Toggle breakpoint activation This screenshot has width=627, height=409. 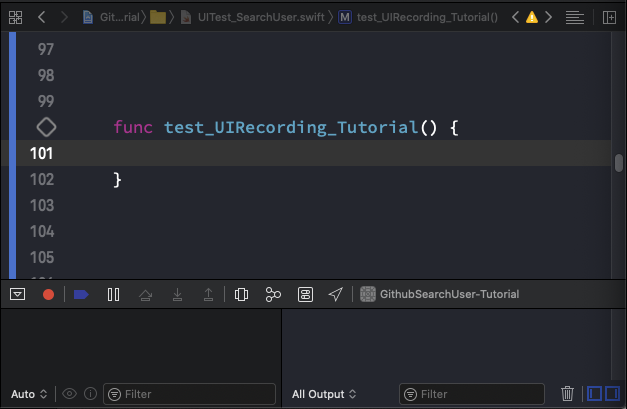click(81, 294)
